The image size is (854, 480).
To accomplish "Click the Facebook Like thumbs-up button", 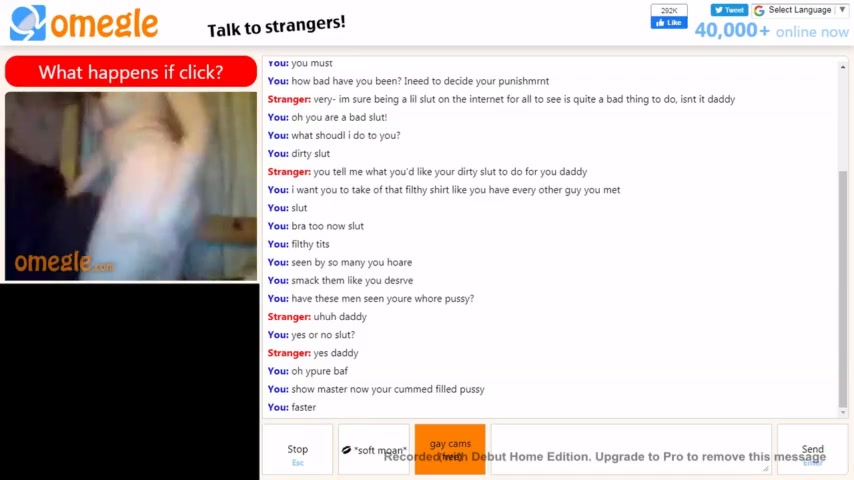I will (x=668, y=23).
